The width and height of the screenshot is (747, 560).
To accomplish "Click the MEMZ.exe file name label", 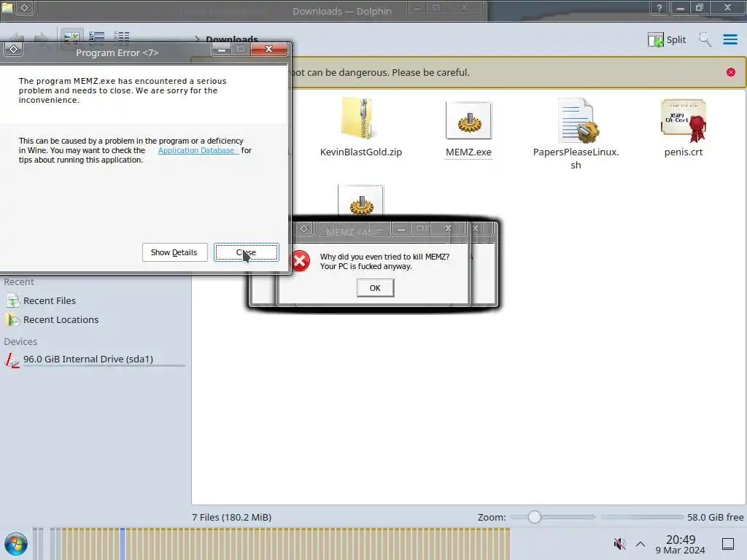I will tap(469, 152).
